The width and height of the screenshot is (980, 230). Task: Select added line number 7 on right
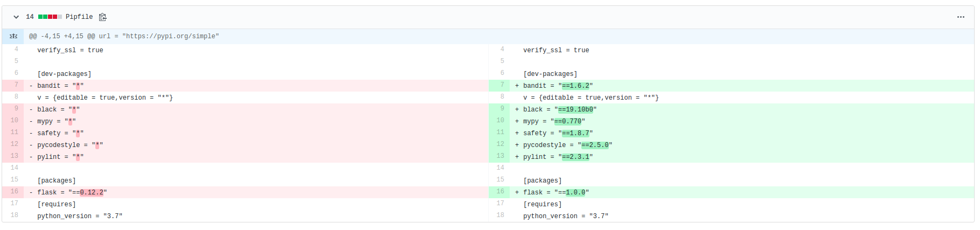[x=502, y=85]
